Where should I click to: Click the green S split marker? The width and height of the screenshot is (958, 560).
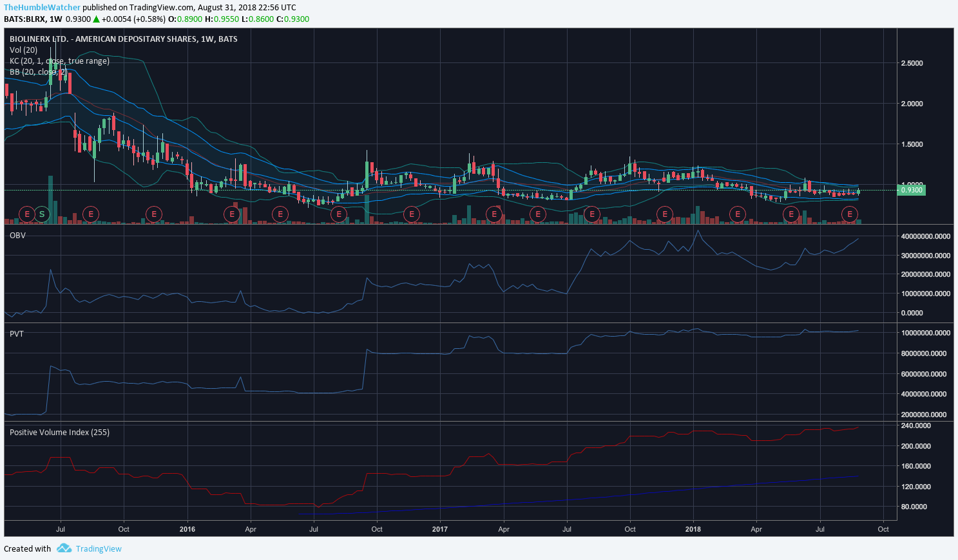42,214
